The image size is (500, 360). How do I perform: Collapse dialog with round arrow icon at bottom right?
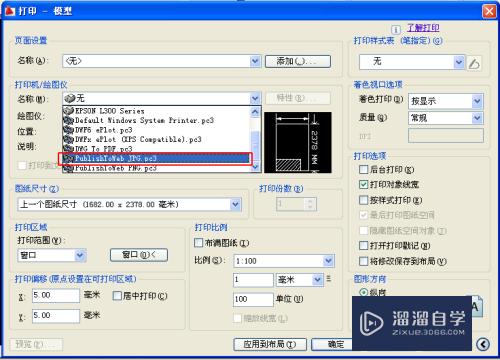pos(483,344)
